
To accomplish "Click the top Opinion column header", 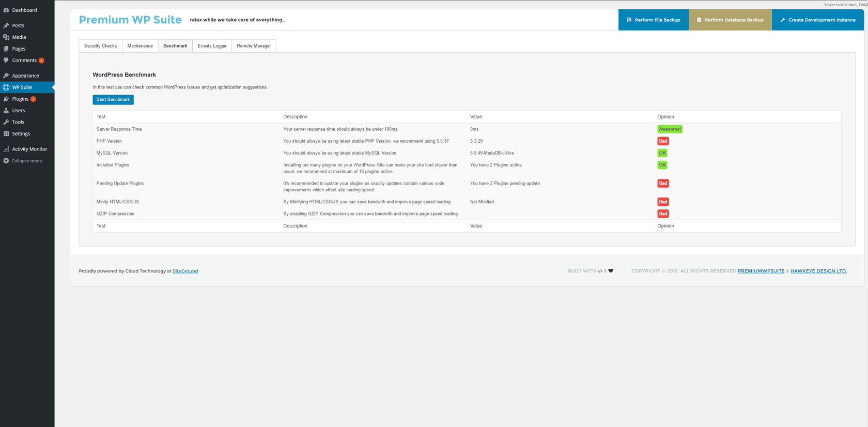I will click(x=665, y=117).
